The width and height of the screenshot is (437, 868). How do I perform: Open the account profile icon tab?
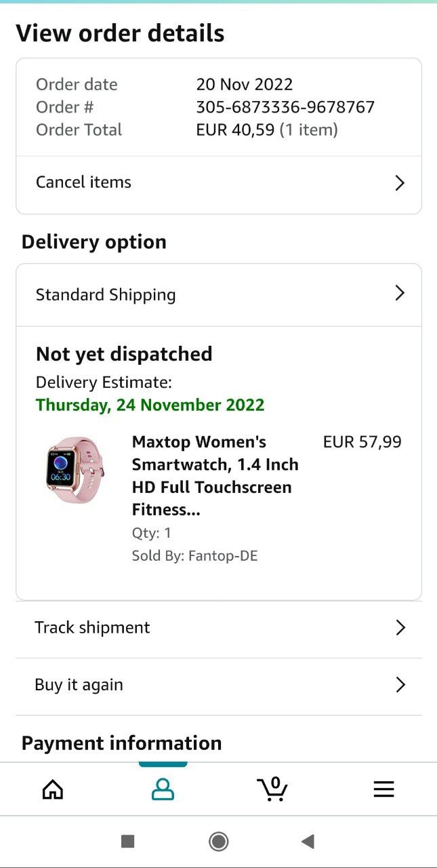163,789
